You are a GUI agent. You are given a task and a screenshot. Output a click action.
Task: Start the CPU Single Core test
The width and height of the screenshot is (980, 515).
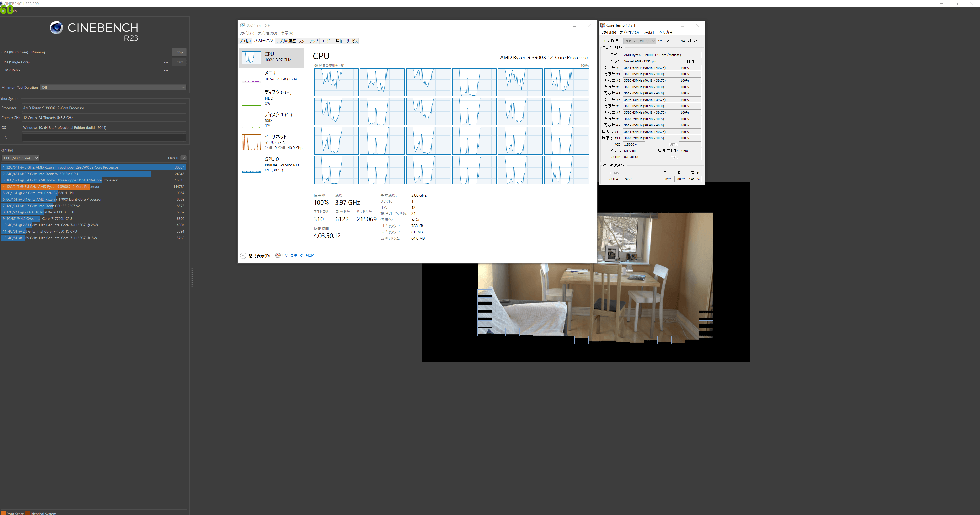click(179, 61)
